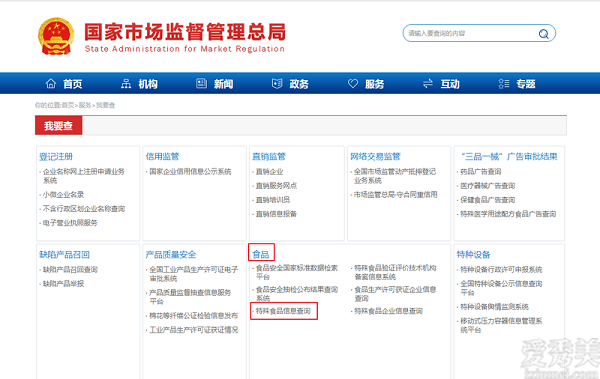600x379 pixels.
Task: Open 特殊食品验证评价技术机构备案信息系统 link
Action: (395, 272)
